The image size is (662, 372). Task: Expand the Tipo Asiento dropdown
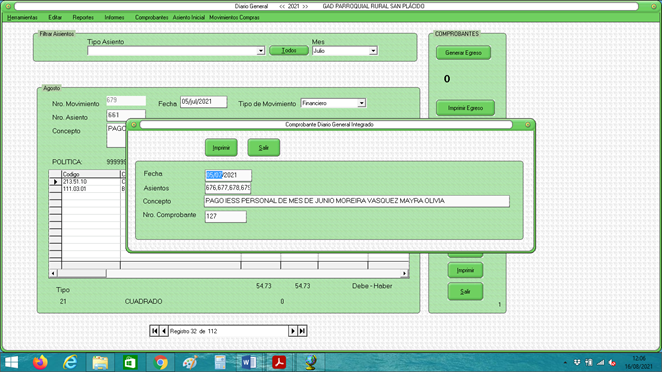260,51
